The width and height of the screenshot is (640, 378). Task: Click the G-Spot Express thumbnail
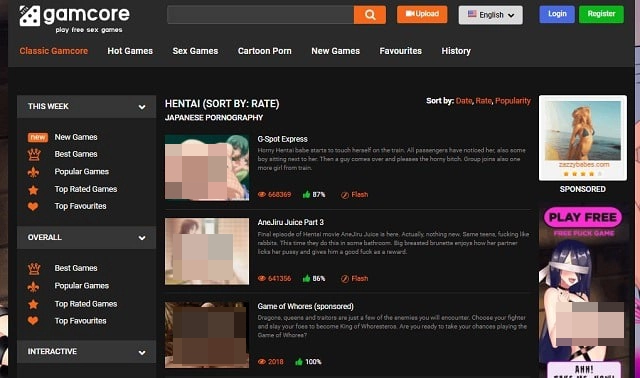(x=207, y=167)
